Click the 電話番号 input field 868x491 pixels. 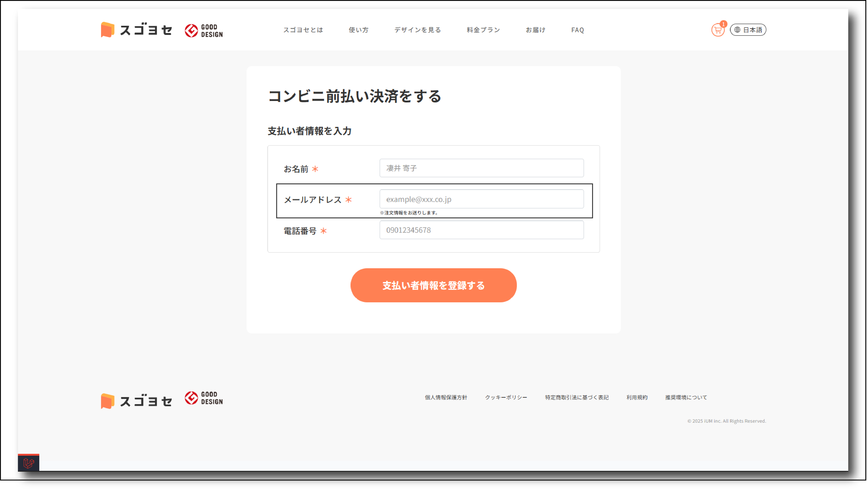pos(481,230)
